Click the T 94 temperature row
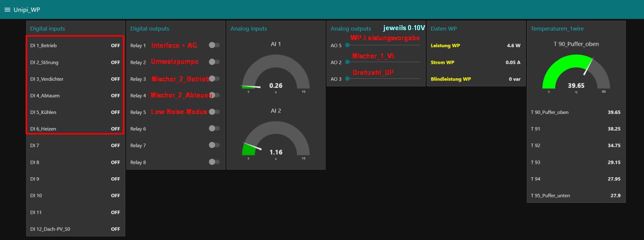644x240 pixels. [576, 179]
